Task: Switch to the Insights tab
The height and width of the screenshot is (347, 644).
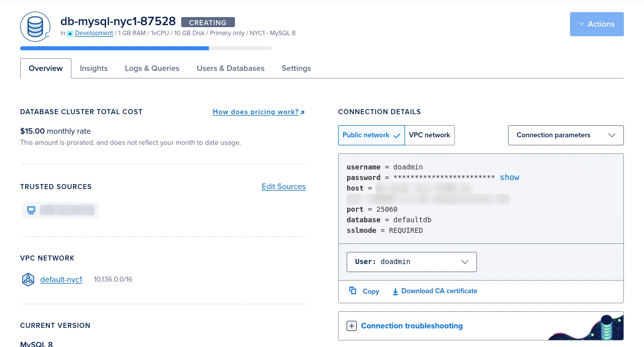Action: coord(94,68)
